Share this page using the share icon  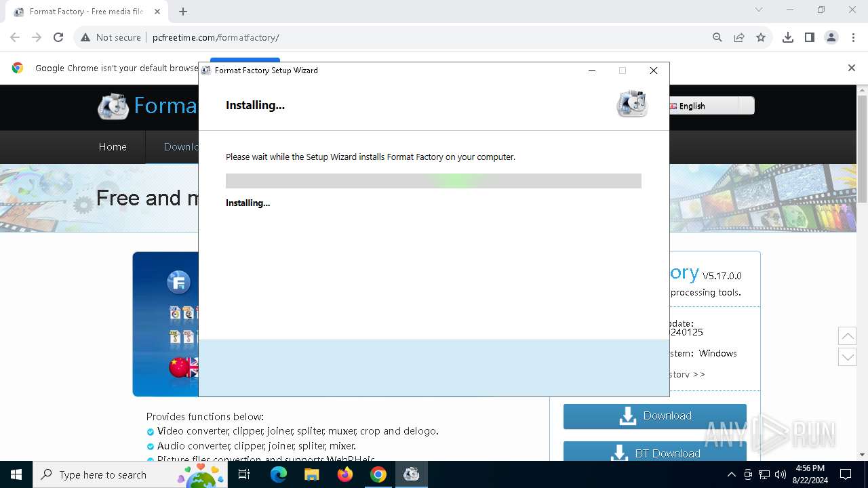(x=739, y=37)
